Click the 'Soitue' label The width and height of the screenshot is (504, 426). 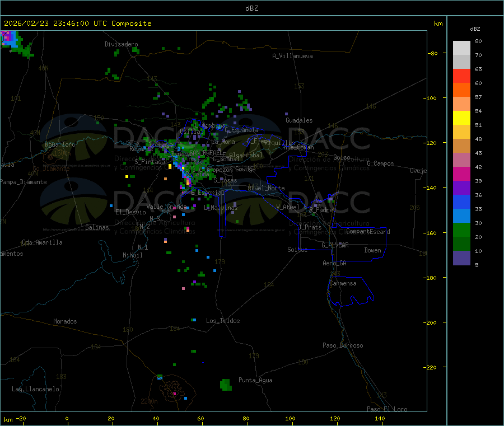tap(297, 250)
